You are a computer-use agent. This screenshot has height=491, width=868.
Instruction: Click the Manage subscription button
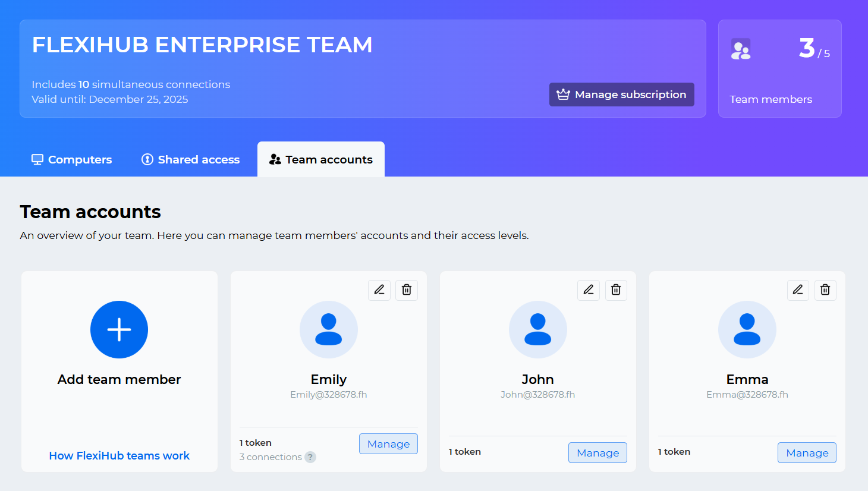[622, 95]
